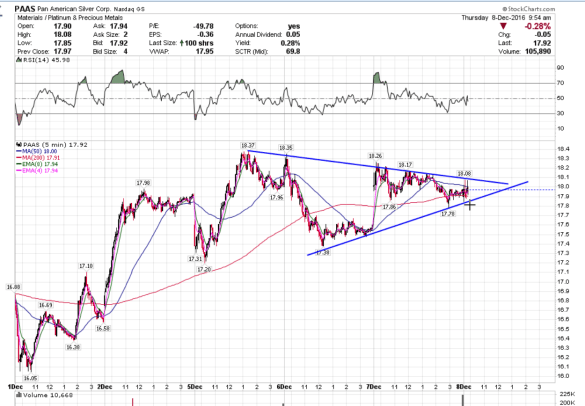Click the Ask price 17.94 in quote table
Image resolution: width=585 pixels, height=406 pixels.
coord(119,26)
